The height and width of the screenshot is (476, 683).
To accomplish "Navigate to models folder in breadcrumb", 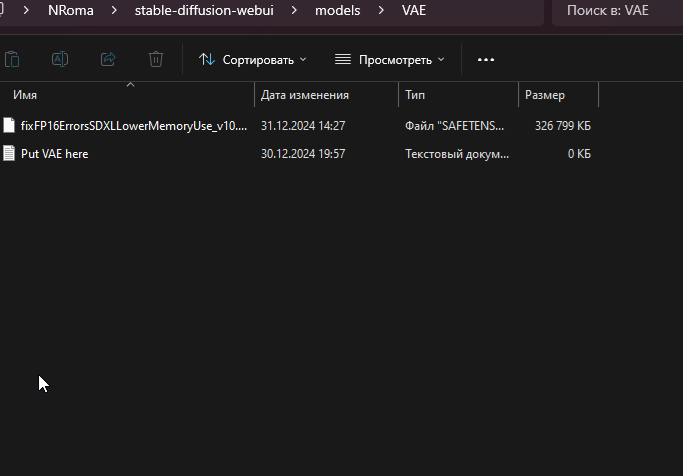I will coord(338,10).
